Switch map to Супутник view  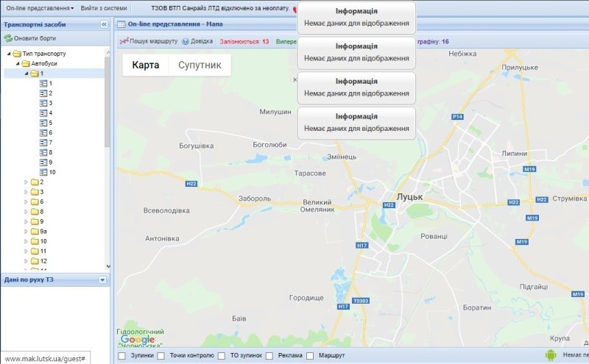pos(200,65)
